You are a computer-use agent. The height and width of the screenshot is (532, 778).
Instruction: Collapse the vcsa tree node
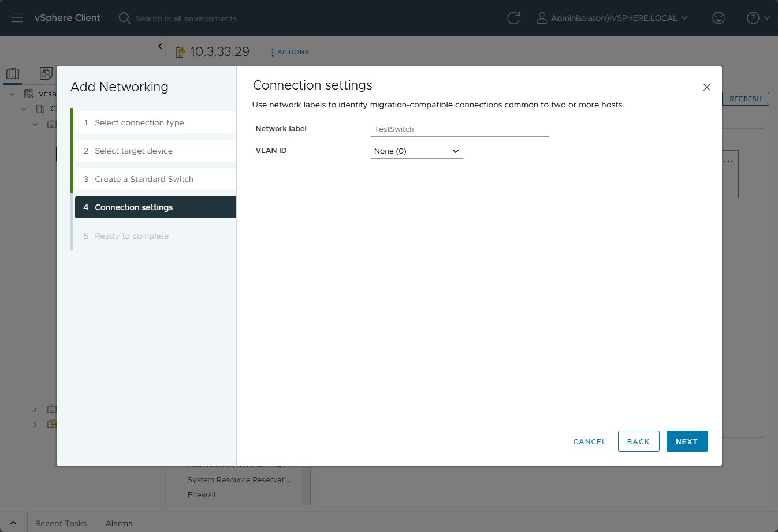12,94
